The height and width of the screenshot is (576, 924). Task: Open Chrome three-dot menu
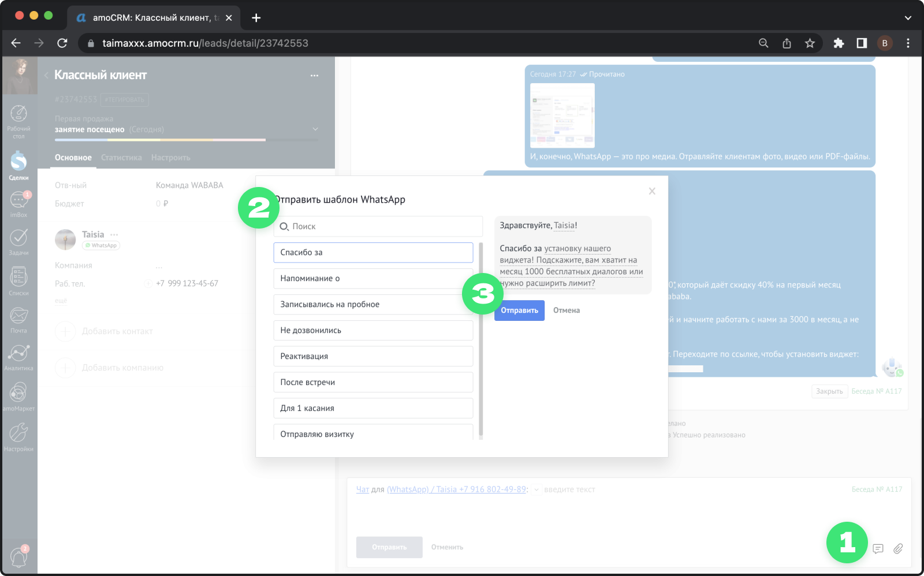coord(908,43)
